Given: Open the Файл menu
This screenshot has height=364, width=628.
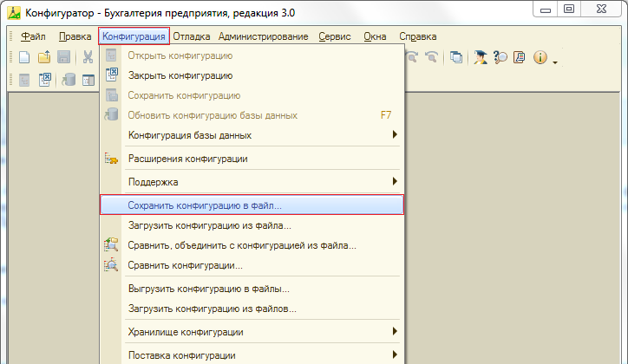Looking at the screenshot, I should pyautogui.click(x=33, y=36).
